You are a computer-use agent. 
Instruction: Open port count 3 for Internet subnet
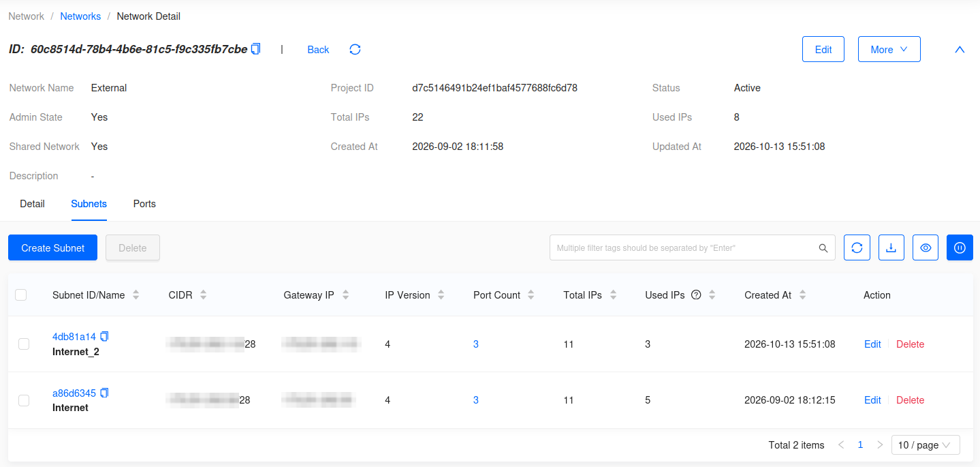point(476,400)
